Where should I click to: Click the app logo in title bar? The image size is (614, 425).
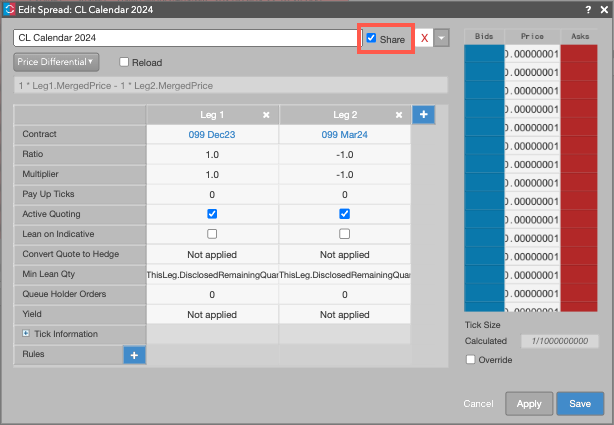coord(9,9)
